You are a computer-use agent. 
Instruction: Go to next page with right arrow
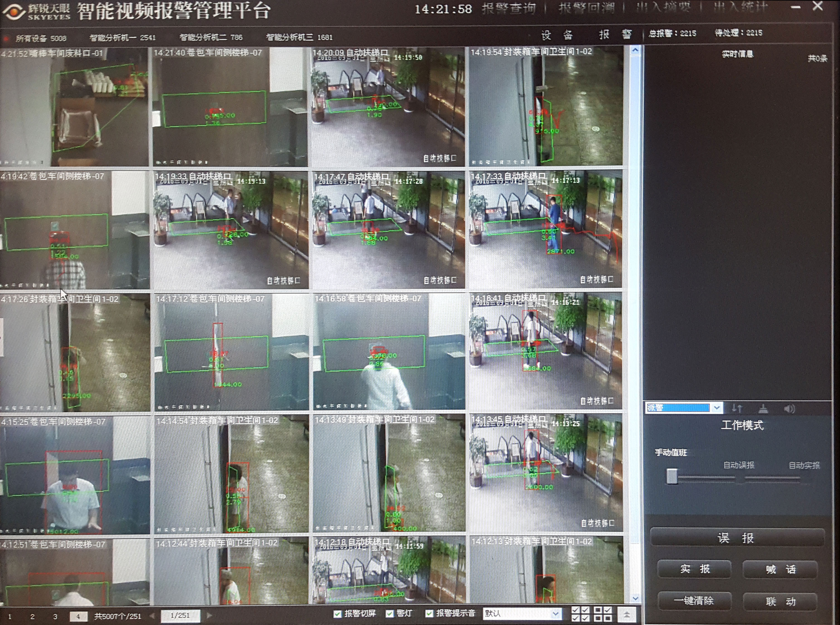[x=209, y=615]
